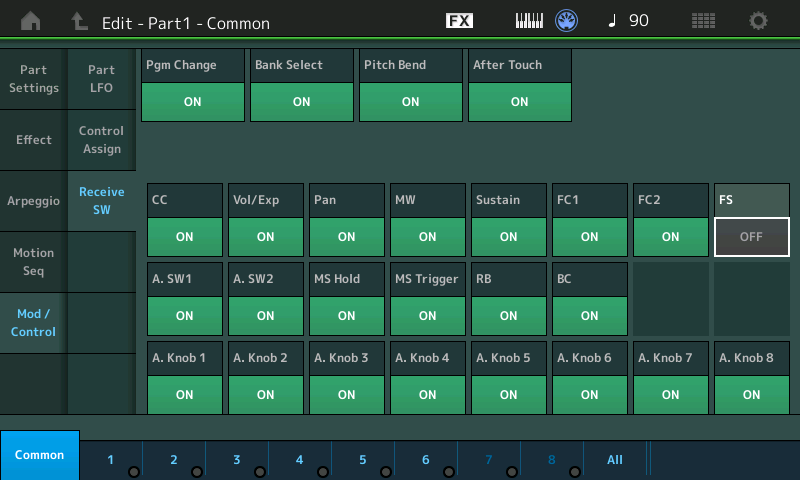
Task: Select element 3 in bottom bar
Action: (x=237, y=460)
